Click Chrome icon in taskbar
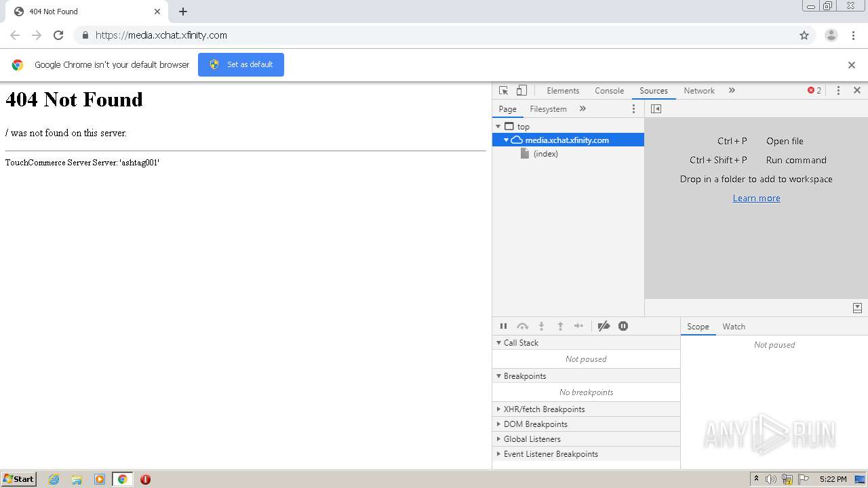The image size is (868, 488). tap(123, 479)
